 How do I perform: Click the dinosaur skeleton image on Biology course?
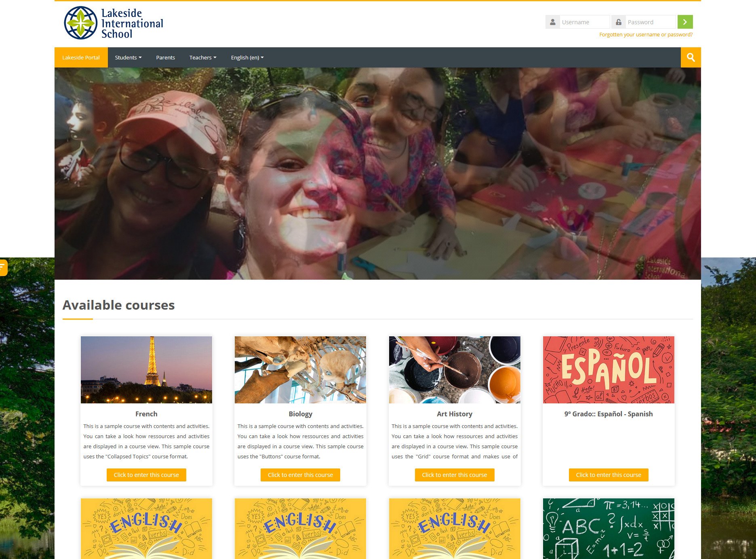(300, 369)
